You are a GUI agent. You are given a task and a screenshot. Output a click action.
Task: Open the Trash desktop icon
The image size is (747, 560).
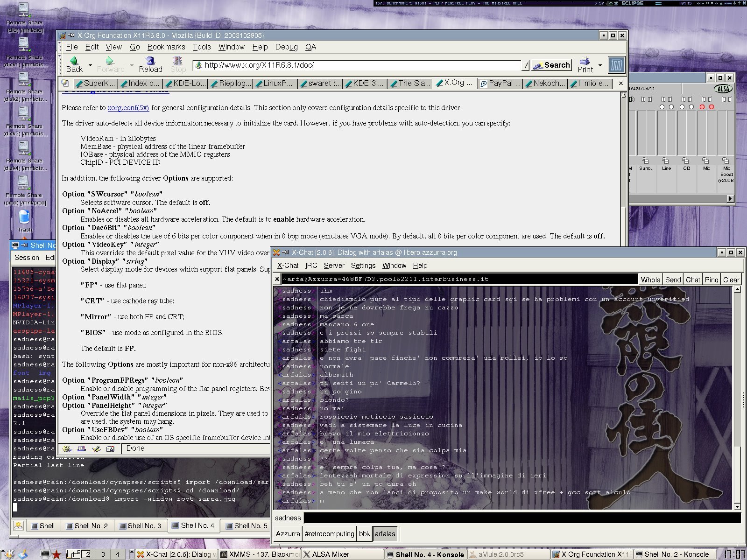tap(24, 221)
